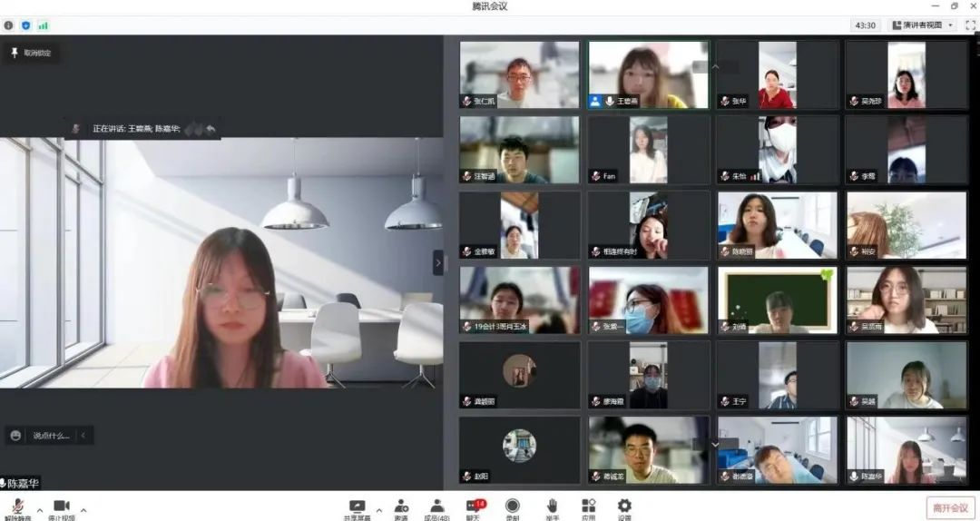Click network signal strength bars icon
This screenshot has height=521, width=980.
[x=43, y=25]
